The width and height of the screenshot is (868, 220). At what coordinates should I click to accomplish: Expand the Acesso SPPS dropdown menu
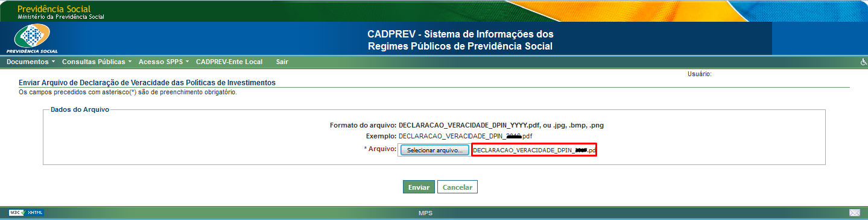point(164,62)
